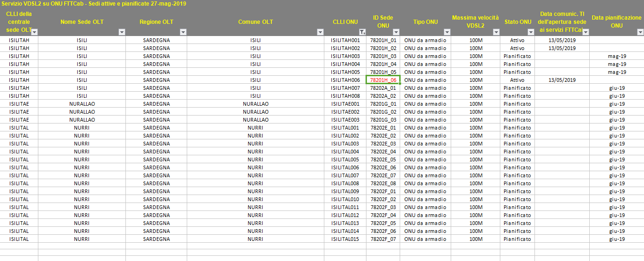Select SARDEGNA in the ISILITAL010 row
The height and width of the screenshot is (261, 644).
point(156,199)
